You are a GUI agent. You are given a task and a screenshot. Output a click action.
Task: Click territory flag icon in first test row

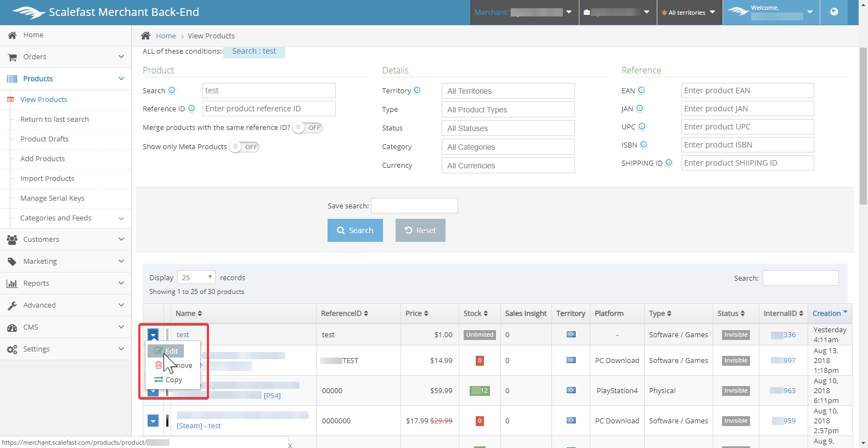[571, 334]
